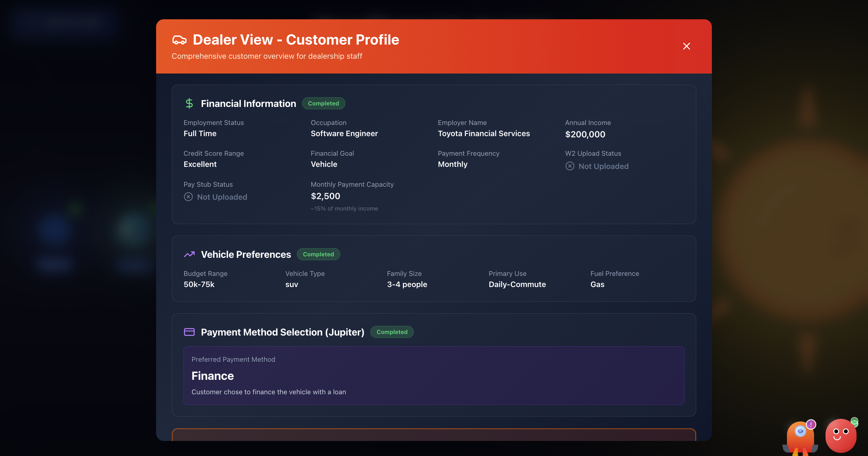Click Vehicle Preferences Completed badge

[x=318, y=254]
